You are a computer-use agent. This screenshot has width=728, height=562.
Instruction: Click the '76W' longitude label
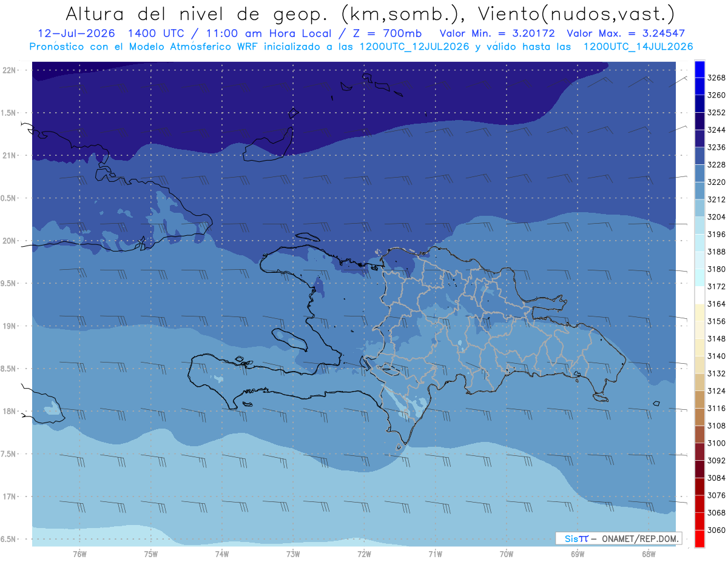point(79,554)
